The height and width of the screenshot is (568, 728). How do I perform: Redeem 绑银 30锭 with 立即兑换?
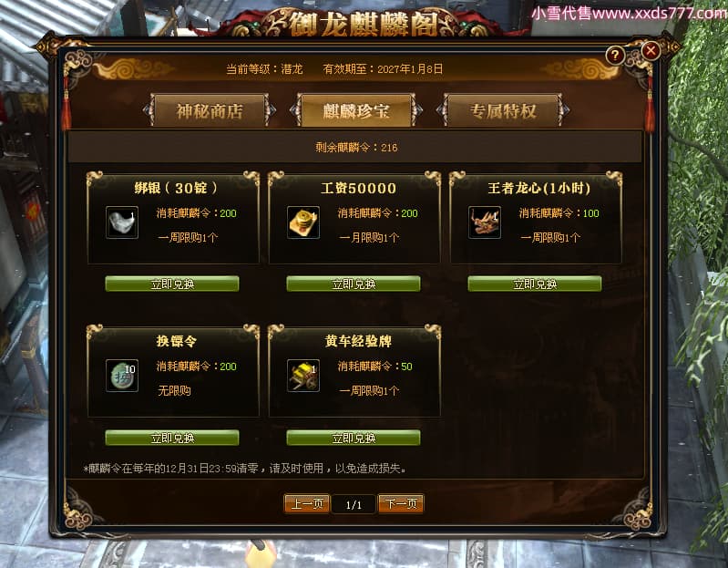[172, 284]
